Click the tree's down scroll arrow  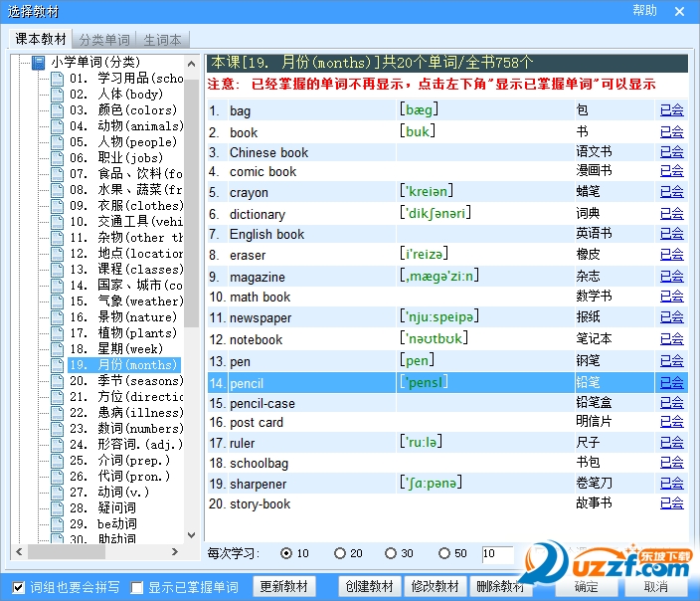point(192,535)
